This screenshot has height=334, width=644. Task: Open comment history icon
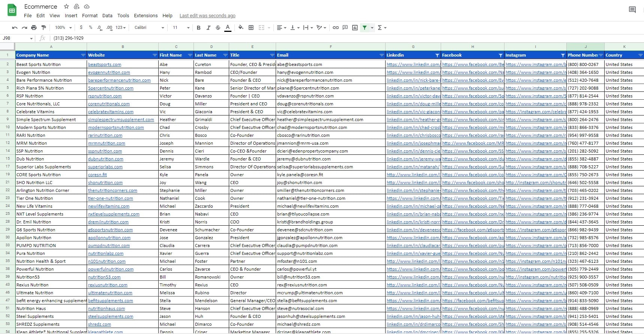[632, 10]
